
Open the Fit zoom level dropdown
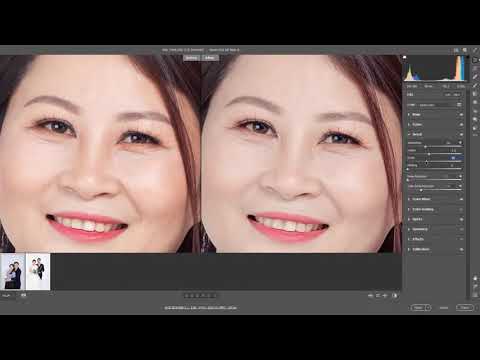click(7, 295)
